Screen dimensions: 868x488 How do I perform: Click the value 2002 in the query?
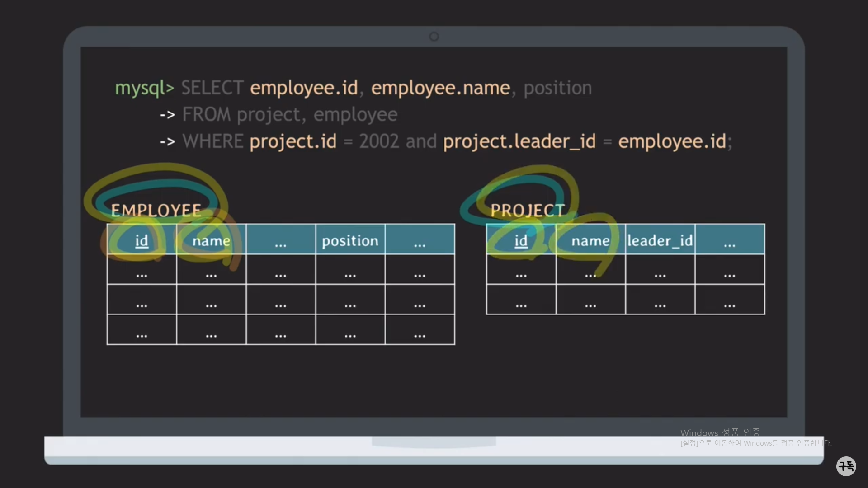click(379, 141)
